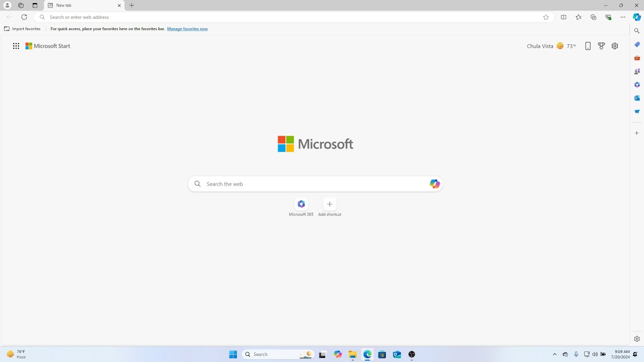The width and height of the screenshot is (644, 362).
Task: Open mobile phone icon on page
Action: click(x=588, y=46)
